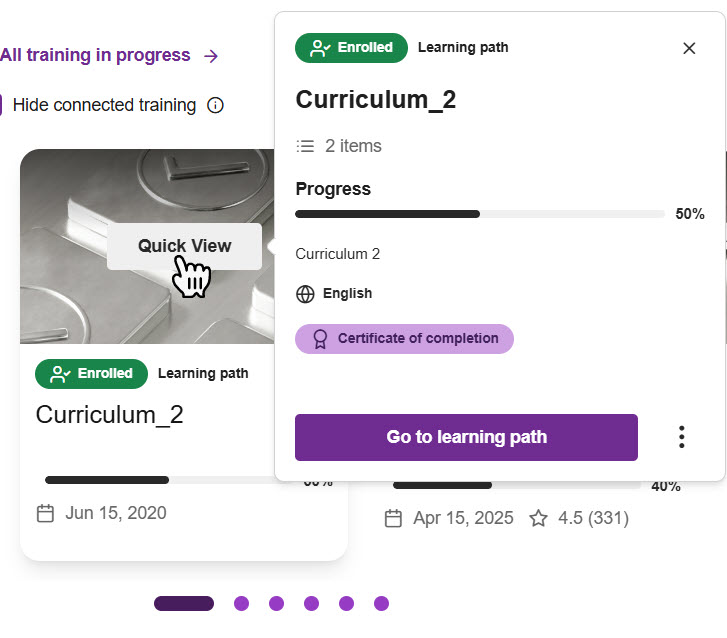Click the 50% progress bar in the popup
The image size is (727, 638).
tap(480, 214)
